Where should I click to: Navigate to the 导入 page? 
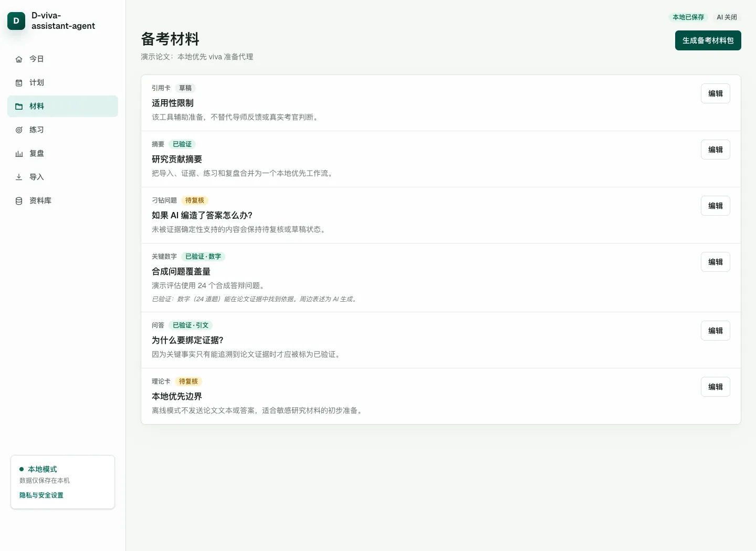(62, 177)
